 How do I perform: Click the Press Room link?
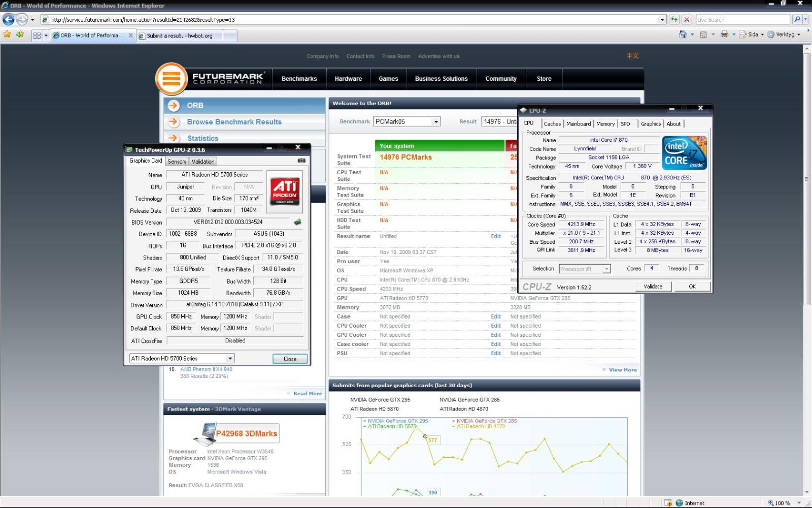click(x=396, y=56)
